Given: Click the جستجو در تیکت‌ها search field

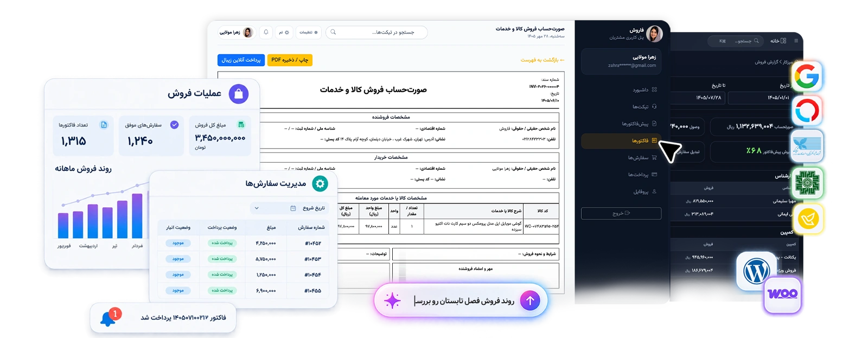Looking at the screenshot, I should [376, 33].
